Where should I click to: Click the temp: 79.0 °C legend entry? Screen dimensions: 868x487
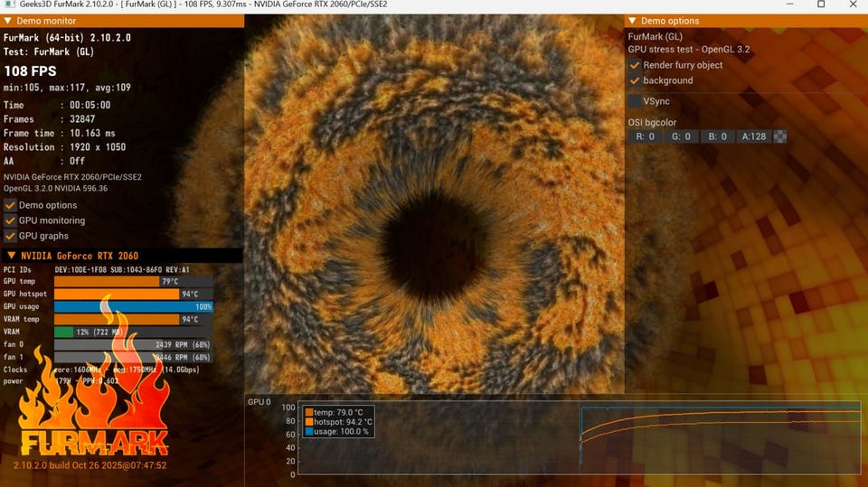pos(334,412)
